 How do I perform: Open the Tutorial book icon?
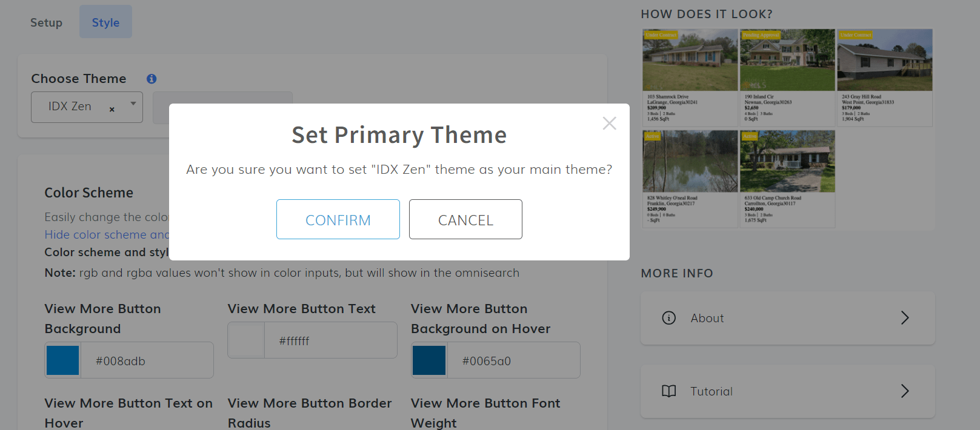(668, 391)
